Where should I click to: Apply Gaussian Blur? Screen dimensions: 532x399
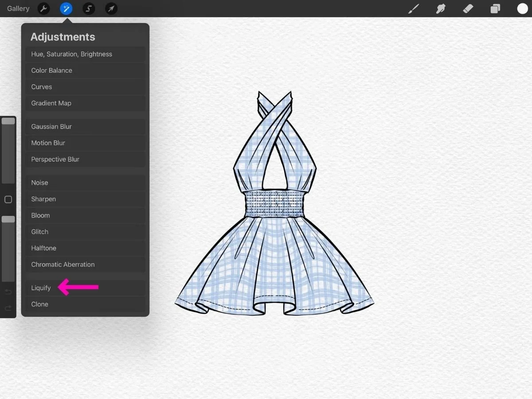85,126
